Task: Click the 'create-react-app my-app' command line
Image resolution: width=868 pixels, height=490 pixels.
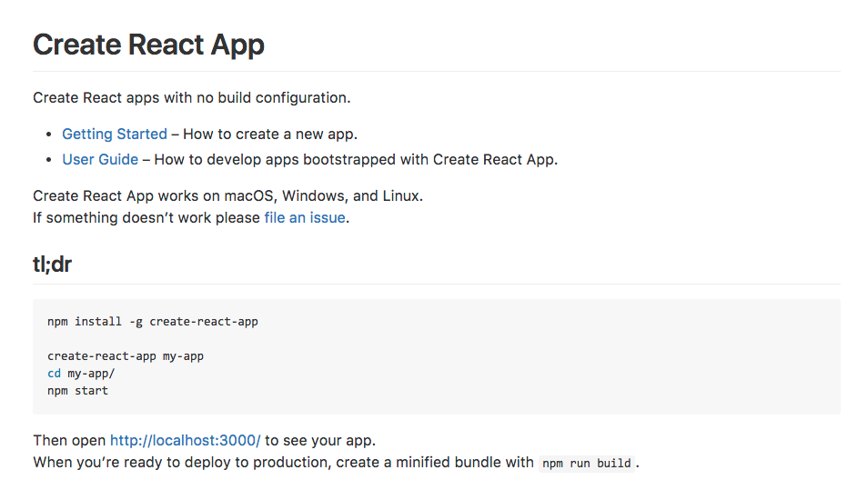Action: (x=126, y=355)
